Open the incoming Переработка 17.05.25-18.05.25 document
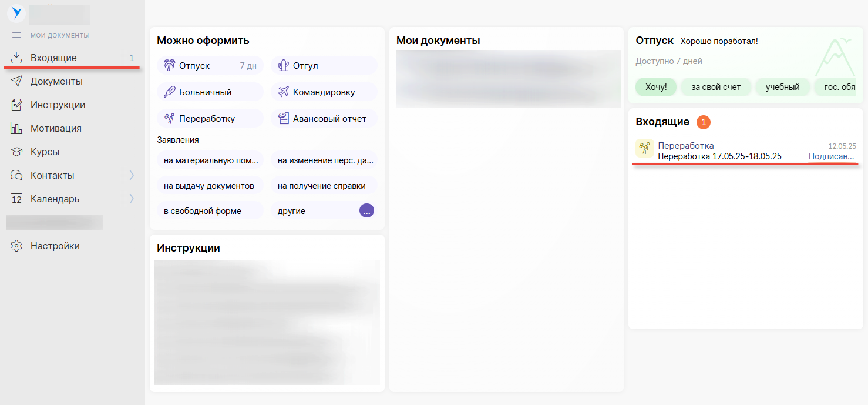 tap(719, 156)
